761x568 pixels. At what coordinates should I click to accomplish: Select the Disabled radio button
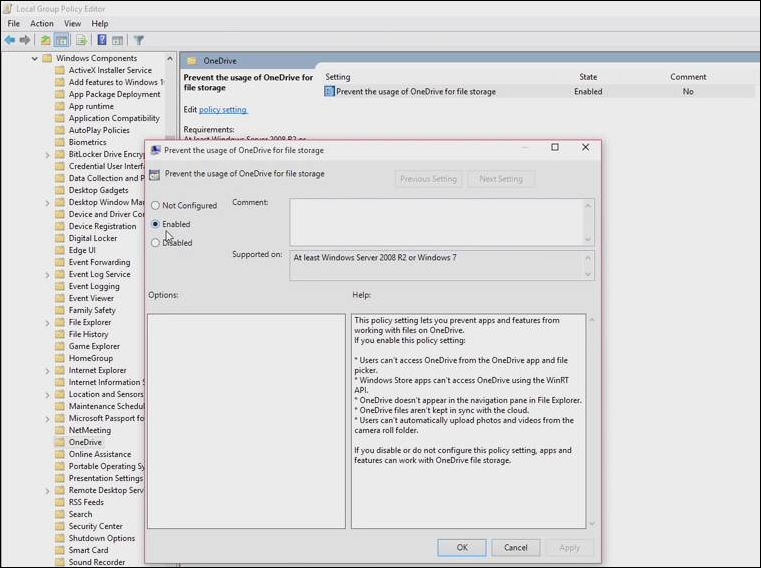[155, 243]
